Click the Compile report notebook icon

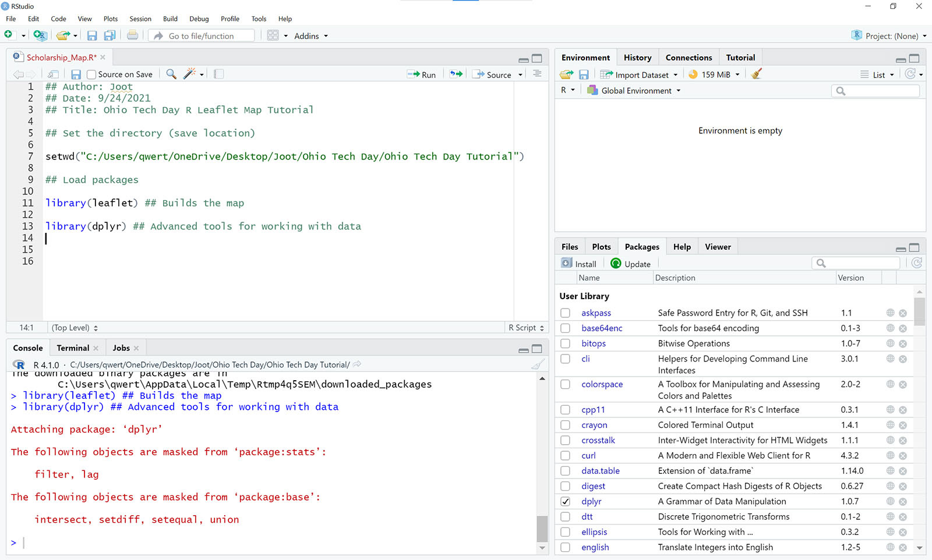tap(219, 74)
